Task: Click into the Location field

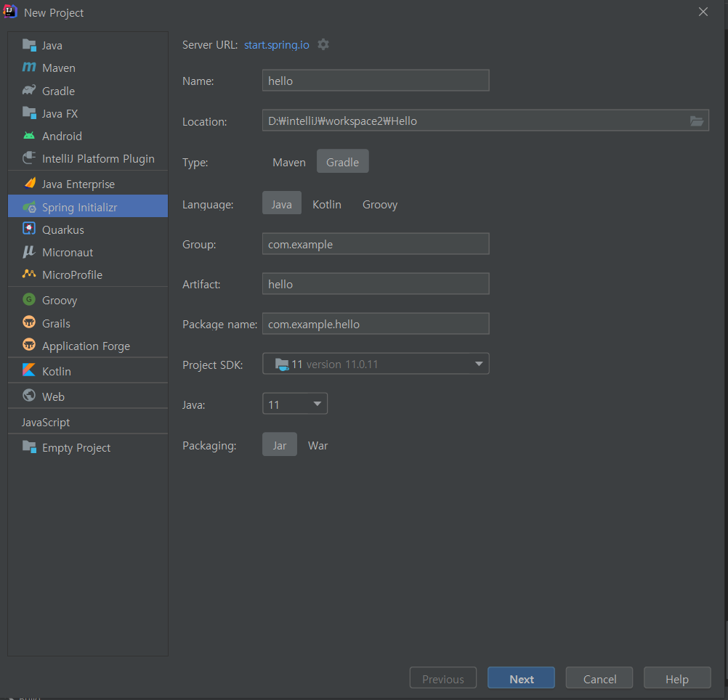Action: [x=485, y=121]
